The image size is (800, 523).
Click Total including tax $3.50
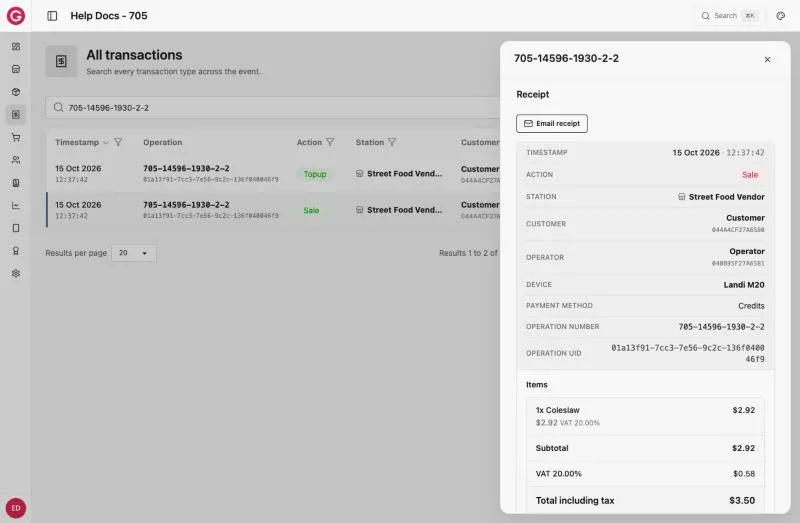[645, 501]
